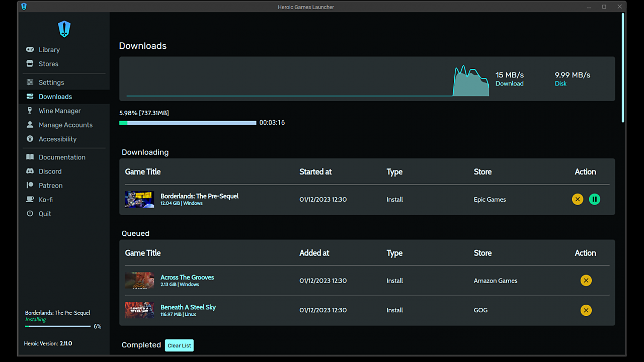Open the Across The Grooves game page

click(x=187, y=277)
